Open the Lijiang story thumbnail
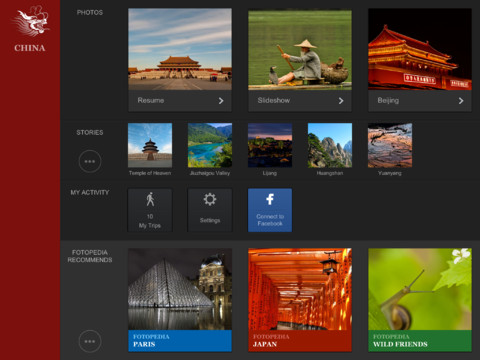480x360 pixels. tap(270, 145)
